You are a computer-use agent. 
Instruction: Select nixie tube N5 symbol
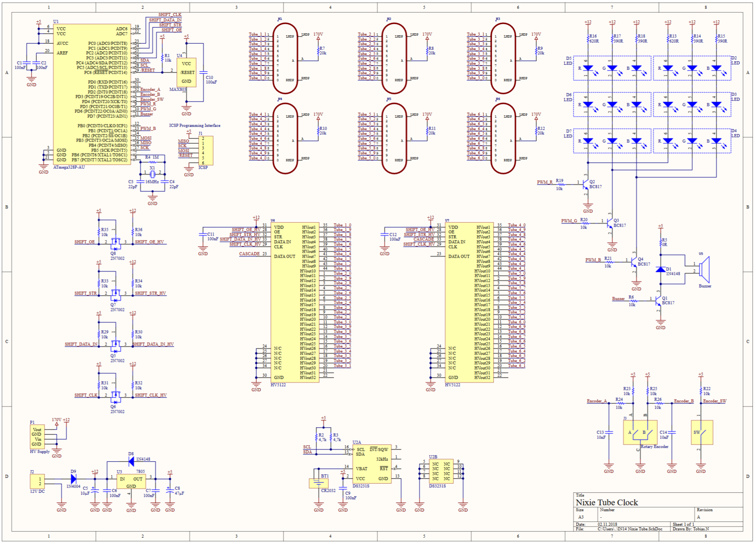394,138
